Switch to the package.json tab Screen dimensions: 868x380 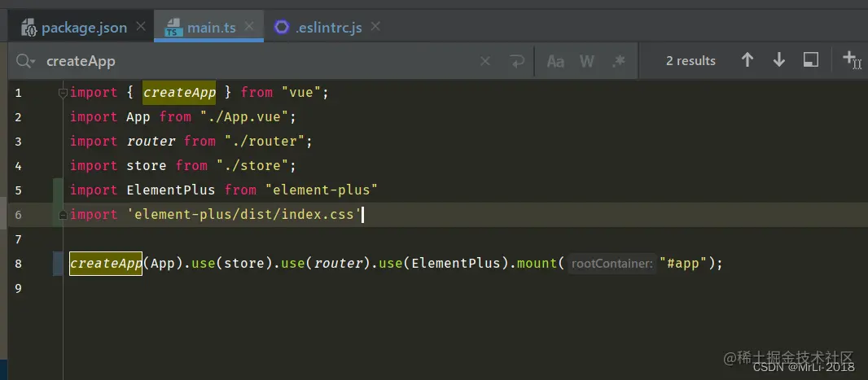84,27
